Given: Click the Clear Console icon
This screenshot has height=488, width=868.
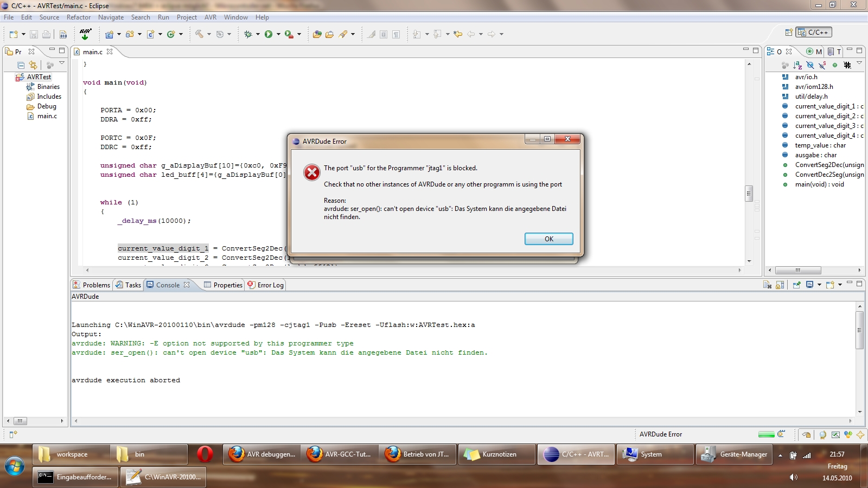Looking at the screenshot, I should point(767,285).
